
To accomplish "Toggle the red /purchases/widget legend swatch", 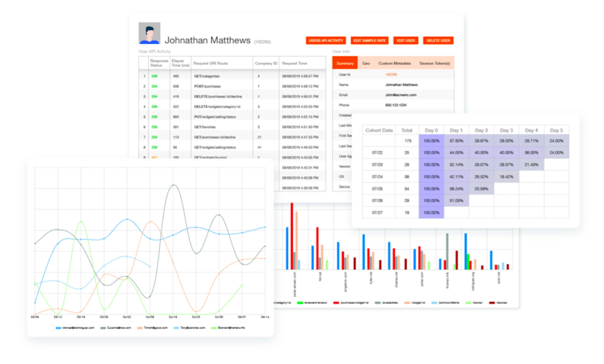I will pyautogui.click(x=336, y=303).
